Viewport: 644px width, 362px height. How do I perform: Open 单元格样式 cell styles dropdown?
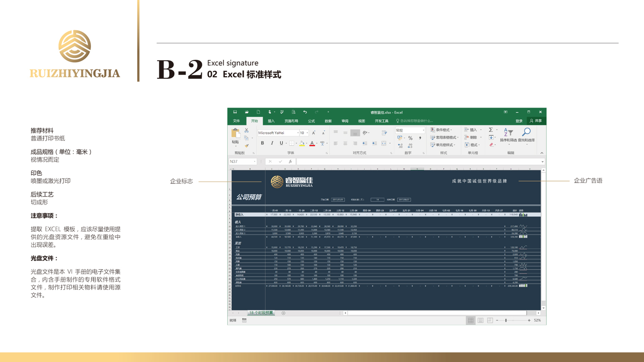(443, 145)
